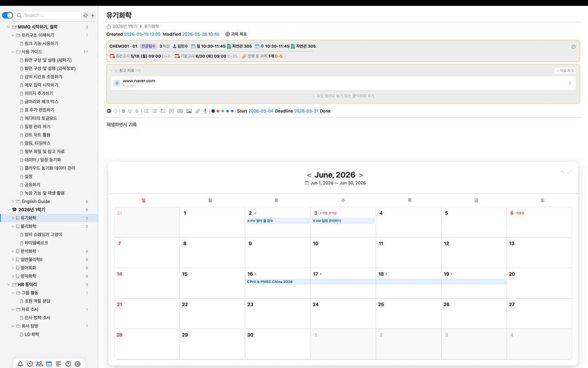The image size is (588, 368).
Task: Delete the www.naver.com reference with the trash icon
Action: point(570,83)
